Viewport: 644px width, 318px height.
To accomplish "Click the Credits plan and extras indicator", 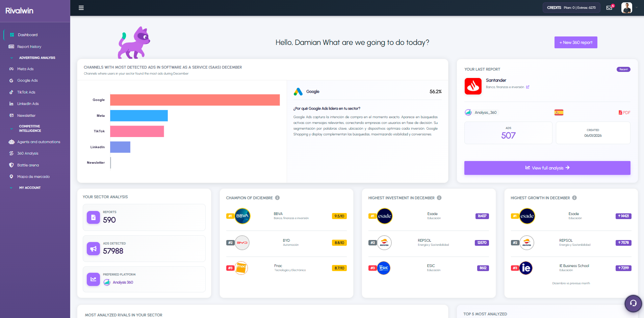I will [x=571, y=8].
